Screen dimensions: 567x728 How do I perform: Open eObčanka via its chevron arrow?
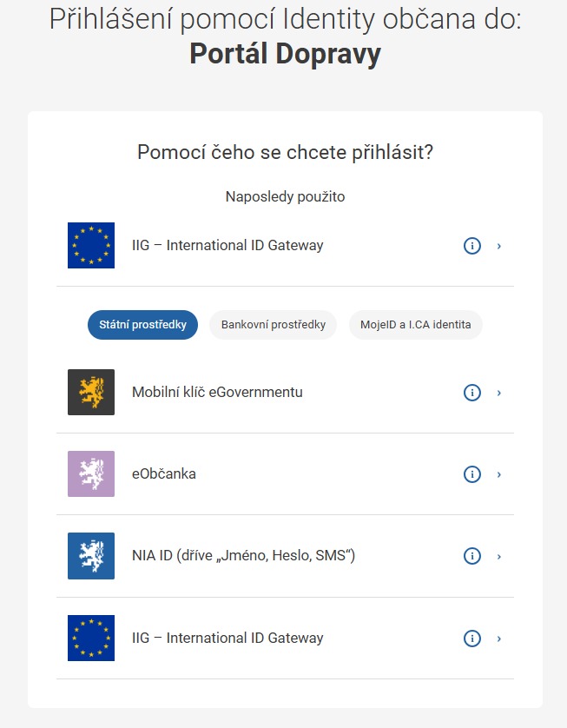[x=499, y=474]
